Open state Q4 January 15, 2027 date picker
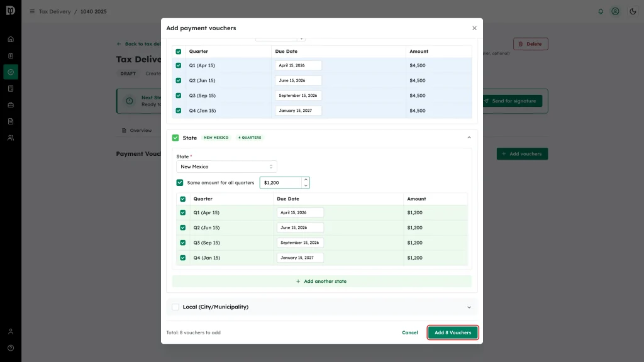Image resolution: width=644 pixels, height=362 pixels. point(300,258)
